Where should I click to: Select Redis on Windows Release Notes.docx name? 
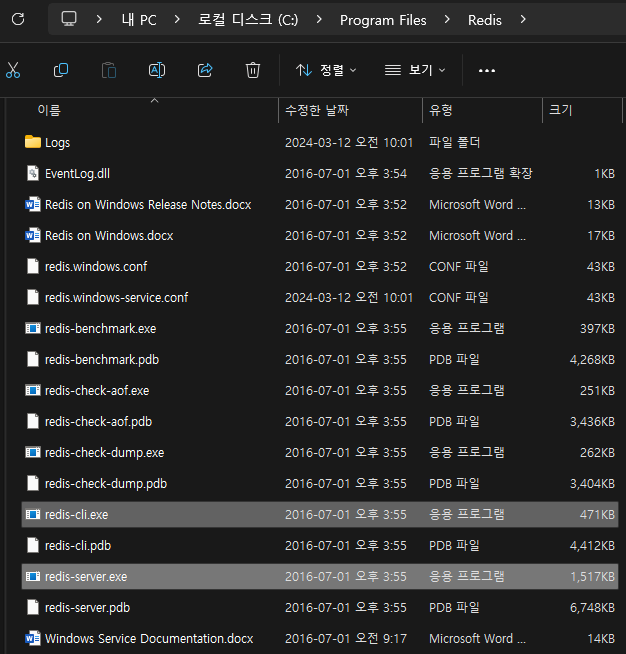point(148,204)
